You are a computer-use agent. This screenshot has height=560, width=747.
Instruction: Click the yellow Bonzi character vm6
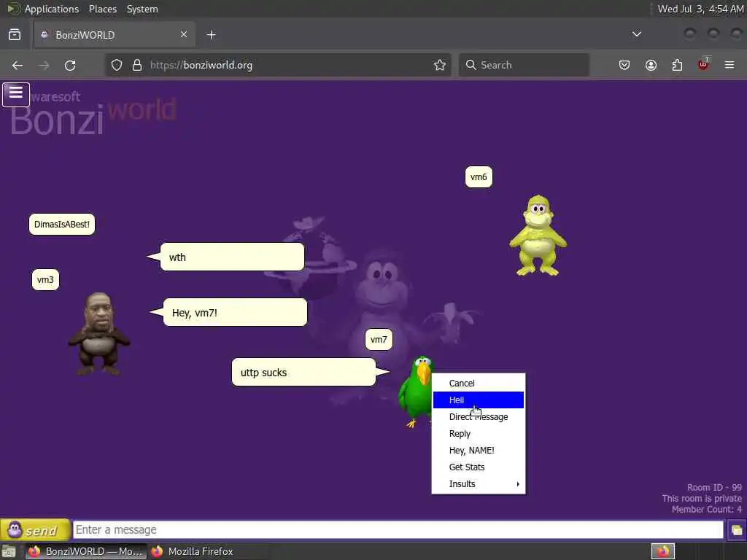click(x=538, y=236)
